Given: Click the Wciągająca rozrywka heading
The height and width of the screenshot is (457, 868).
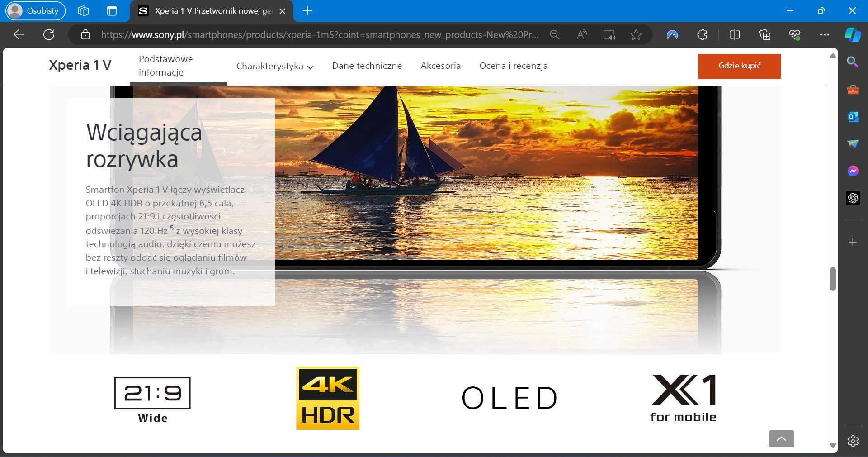Looking at the screenshot, I should [x=144, y=146].
